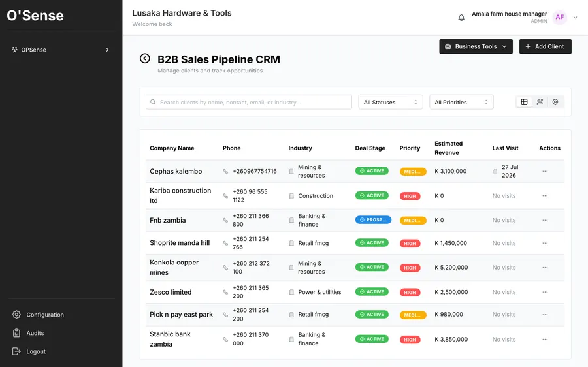The image size is (588, 367).
Task: Click the notification bell icon
Action: [x=461, y=17]
